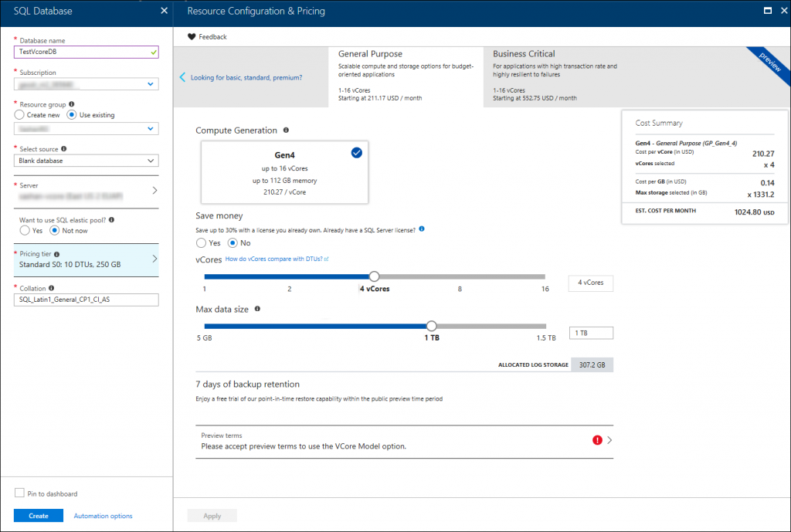
Task: Click the vCores slider handle
Action: tap(375, 276)
